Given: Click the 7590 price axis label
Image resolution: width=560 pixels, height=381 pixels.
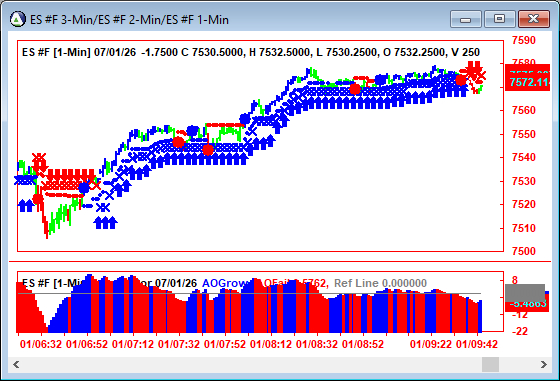Looking at the screenshot, I should (524, 40).
